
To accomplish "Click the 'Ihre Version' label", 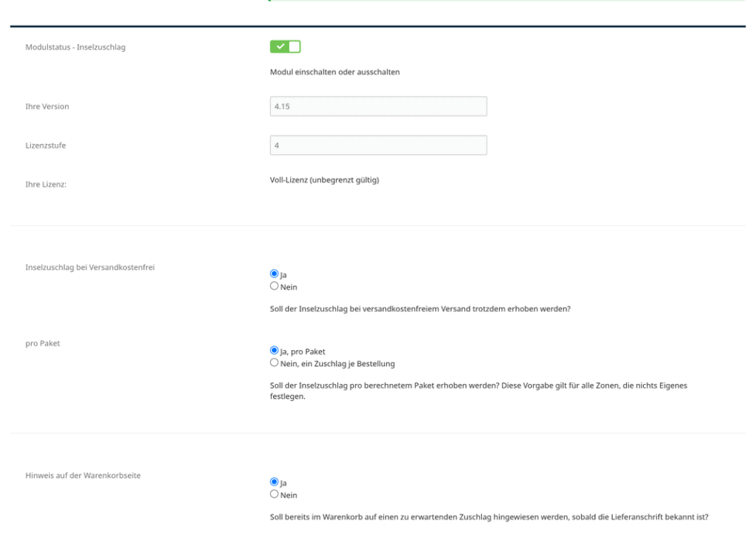I will tap(47, 107).
